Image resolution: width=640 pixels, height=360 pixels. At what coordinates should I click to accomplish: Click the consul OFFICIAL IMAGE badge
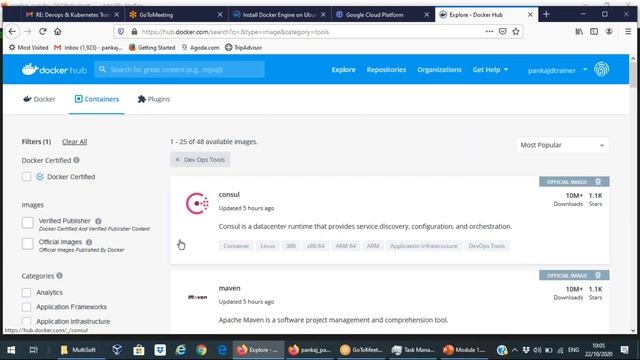tap(574, 182)
